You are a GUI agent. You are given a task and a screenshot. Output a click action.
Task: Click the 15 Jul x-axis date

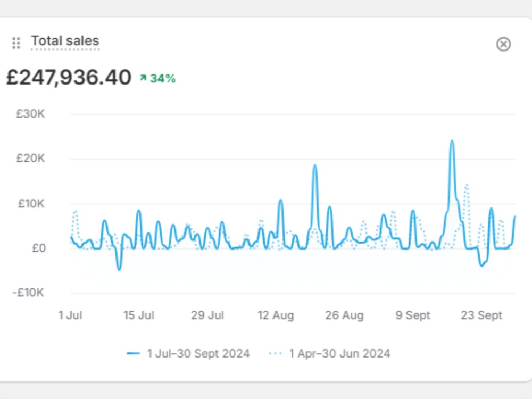139,315
